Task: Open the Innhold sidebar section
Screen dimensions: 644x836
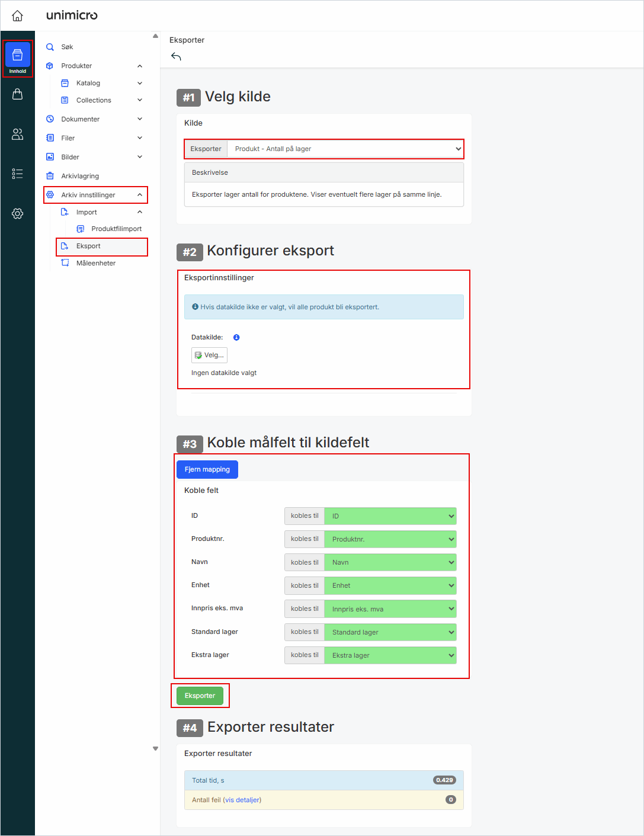Action: coord(18,58)
